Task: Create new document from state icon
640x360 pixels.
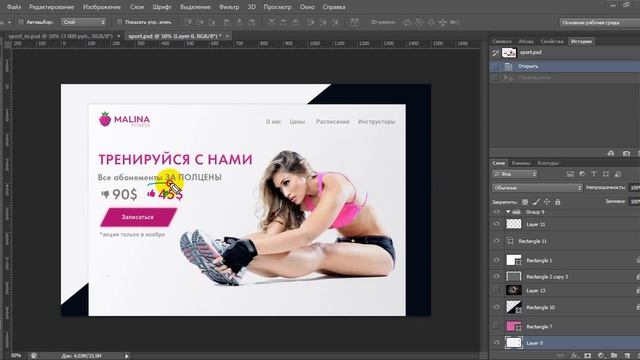Action: tap(611, 153)
